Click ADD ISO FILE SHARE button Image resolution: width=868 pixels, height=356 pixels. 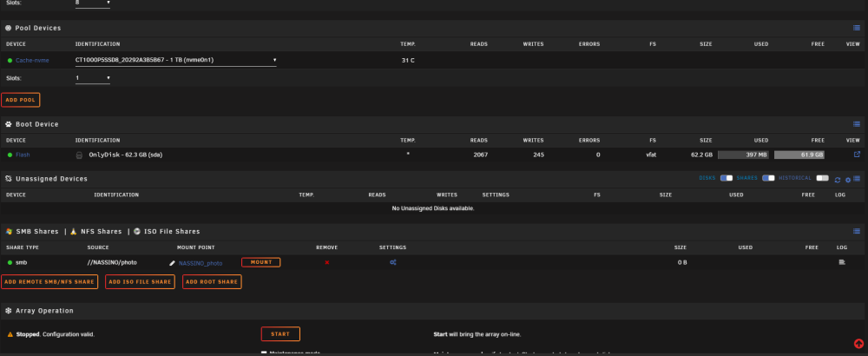coord(140,282)
